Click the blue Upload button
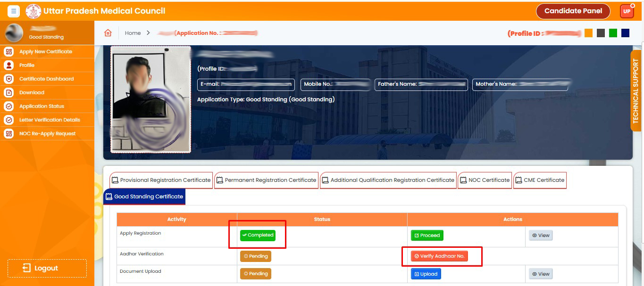The height and width of the screenshot is (286, 644). [x=426, y=274]
